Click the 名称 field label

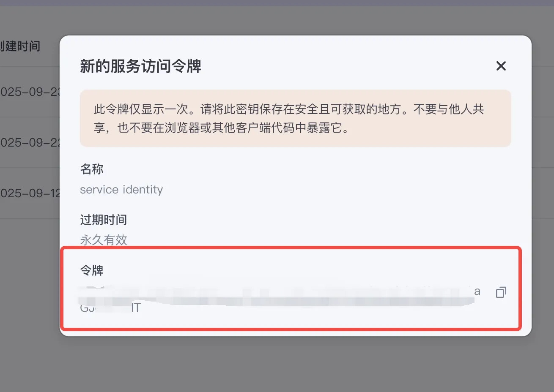92,169
